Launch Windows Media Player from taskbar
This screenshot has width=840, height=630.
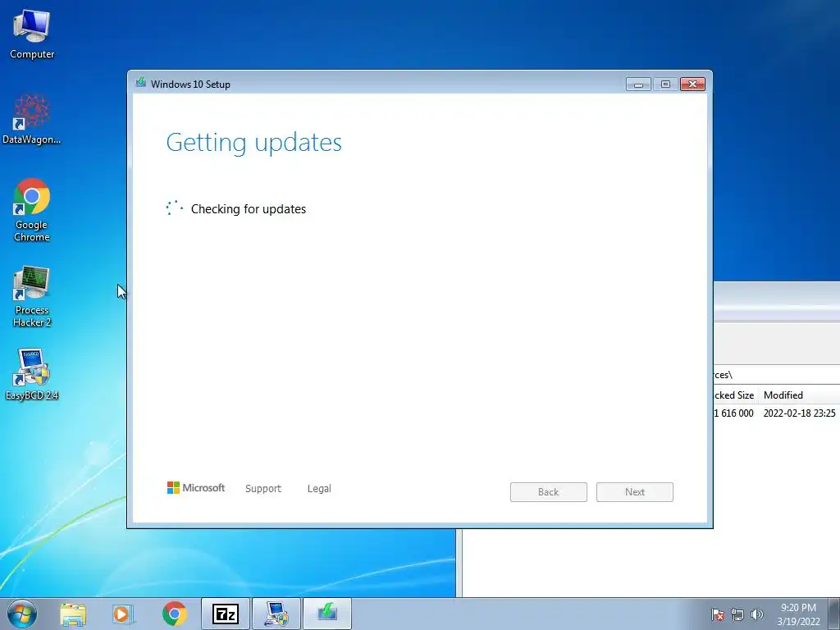[123, 614]
